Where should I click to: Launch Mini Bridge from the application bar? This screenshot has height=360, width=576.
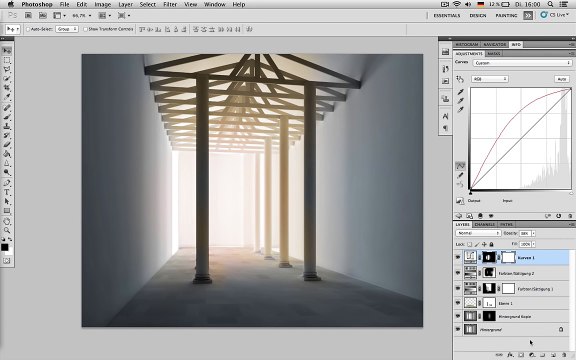point(43,15)
